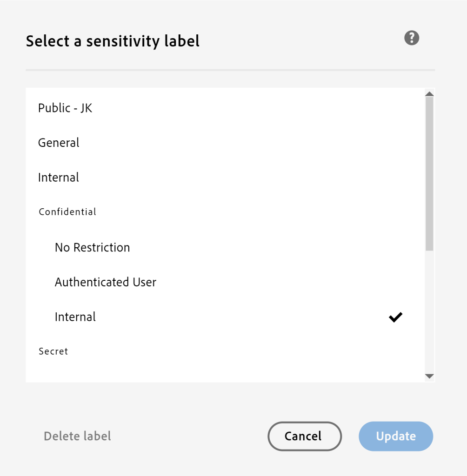This screenshot has height=476, width=467.
Task: Click the scroll up arrow of the label list
Action: [429, 94]
